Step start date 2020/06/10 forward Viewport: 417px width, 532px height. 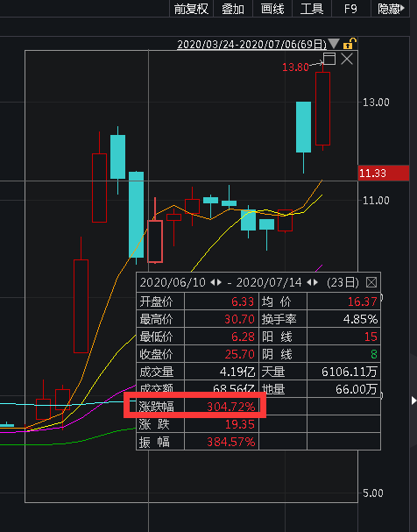[x=219, y=282]
